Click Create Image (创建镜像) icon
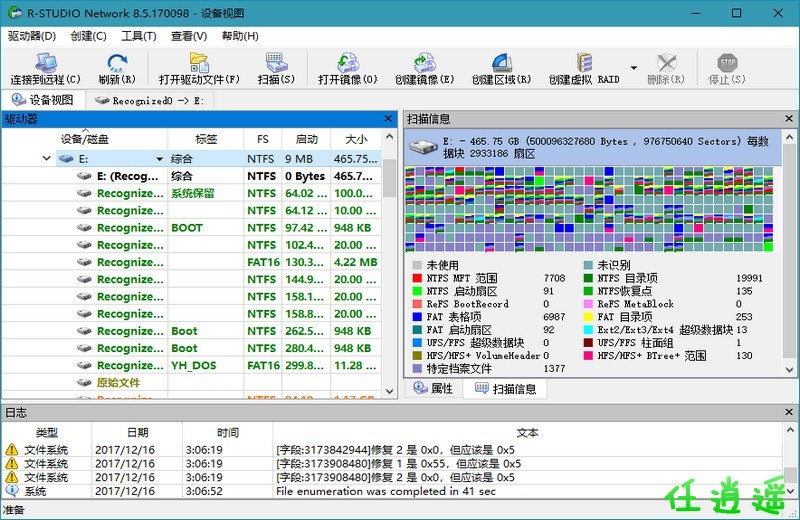Viewport: 800px width, 520px height. pos(424,63)
